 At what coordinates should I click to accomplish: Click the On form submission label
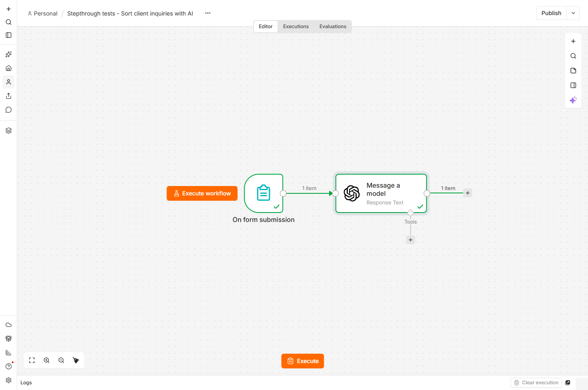(x=263, y=219)
